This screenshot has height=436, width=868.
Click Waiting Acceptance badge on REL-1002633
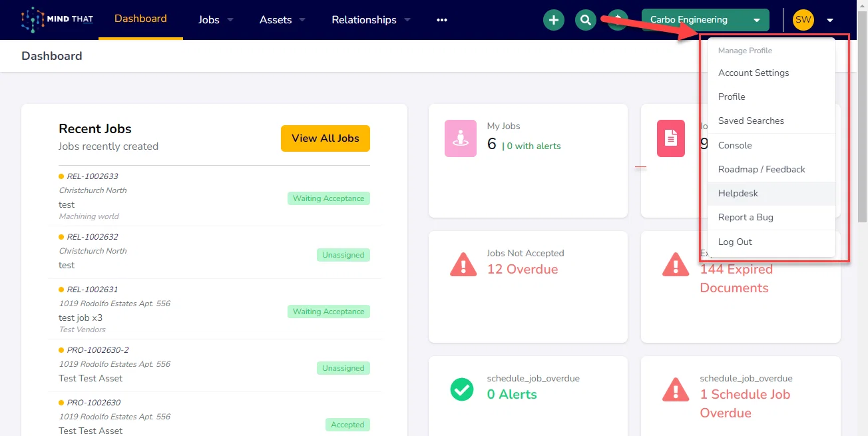(329, 198)
